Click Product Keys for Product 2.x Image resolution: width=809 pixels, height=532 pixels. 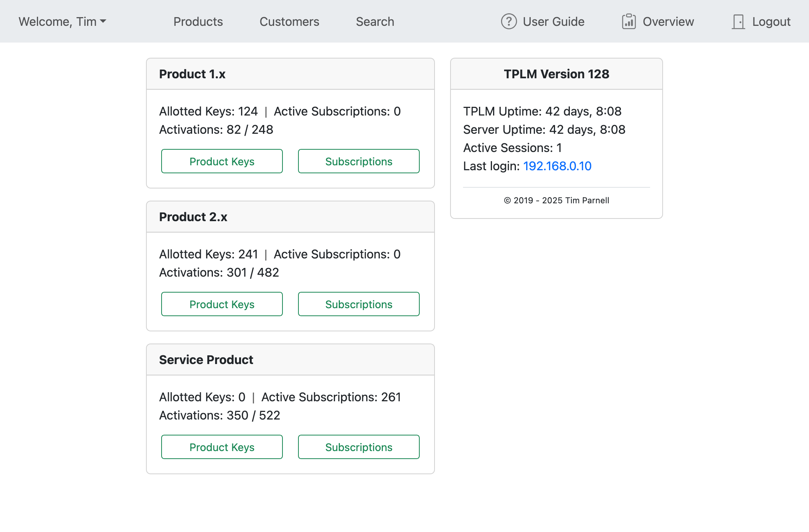click(x=222, y=304)
